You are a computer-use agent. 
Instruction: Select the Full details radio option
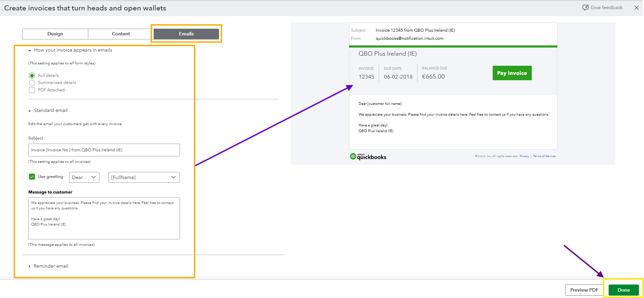pyautogui.click(x=32, y=76)
